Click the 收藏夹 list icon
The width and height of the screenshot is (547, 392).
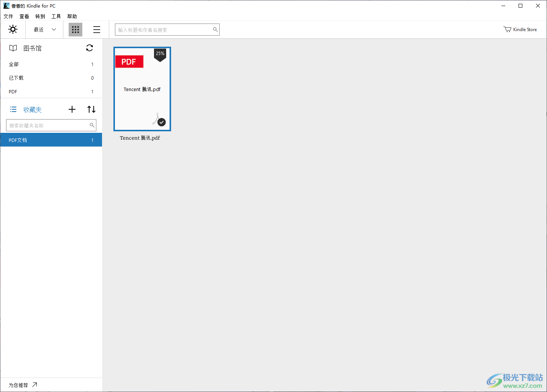coord(13,109)
